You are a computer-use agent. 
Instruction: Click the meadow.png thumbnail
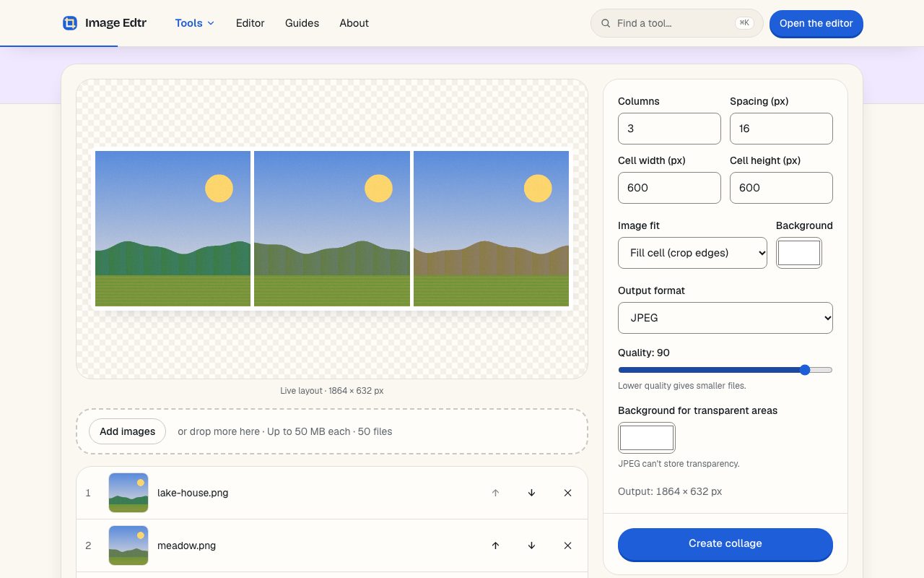128,545
